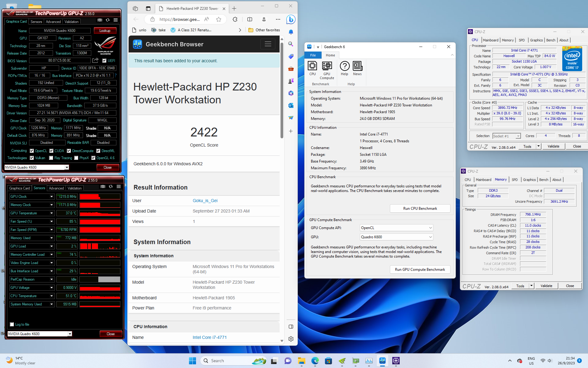The image size is (588, 368).
Task: Click GPU Load sensor graph
Action: tap(100, 246)
